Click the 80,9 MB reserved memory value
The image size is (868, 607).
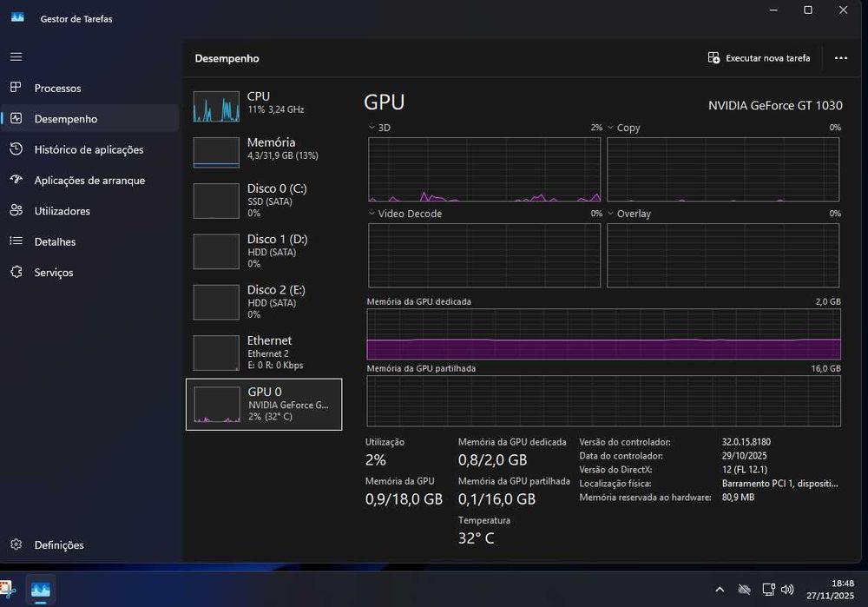click(738, 498)
